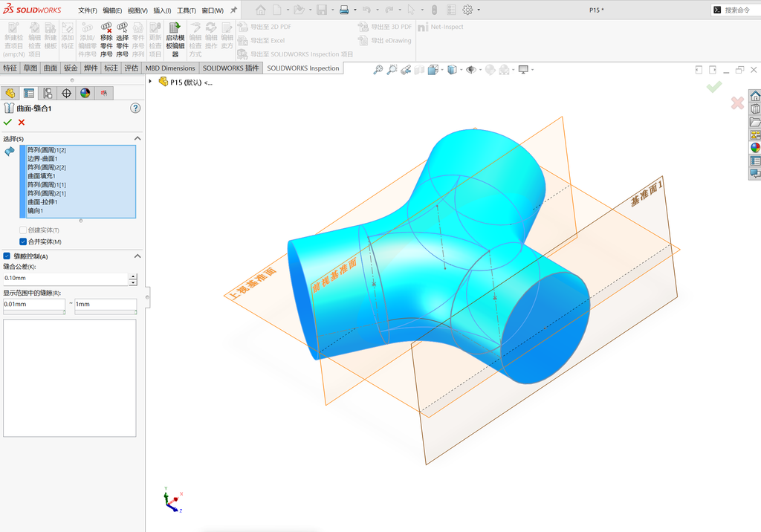
Task: Click the View Orientation cube icon
Action: [x=433, y=70]
